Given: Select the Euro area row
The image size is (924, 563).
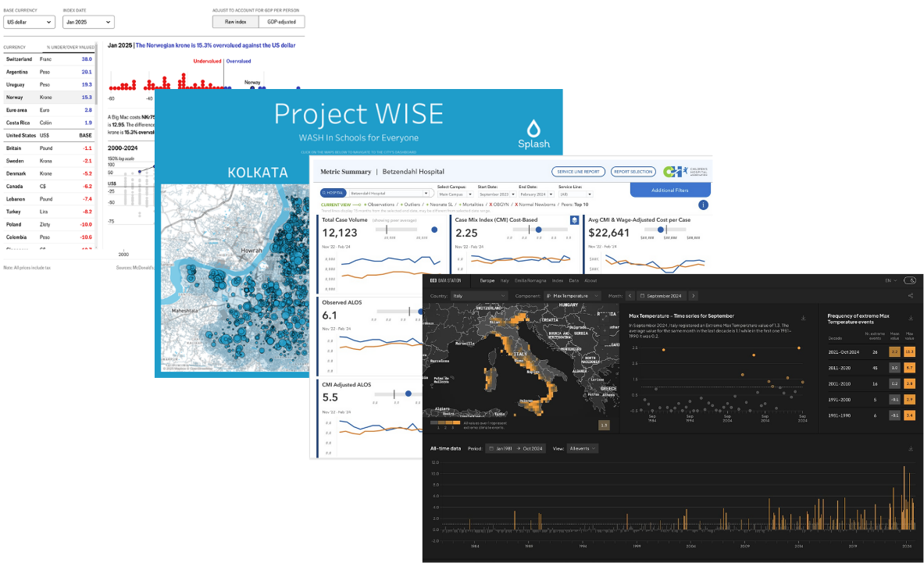Looking at the screenshot, I should click(49, 110).
